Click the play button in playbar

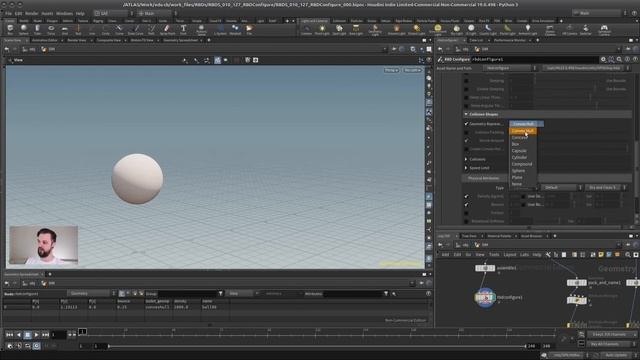36,335
